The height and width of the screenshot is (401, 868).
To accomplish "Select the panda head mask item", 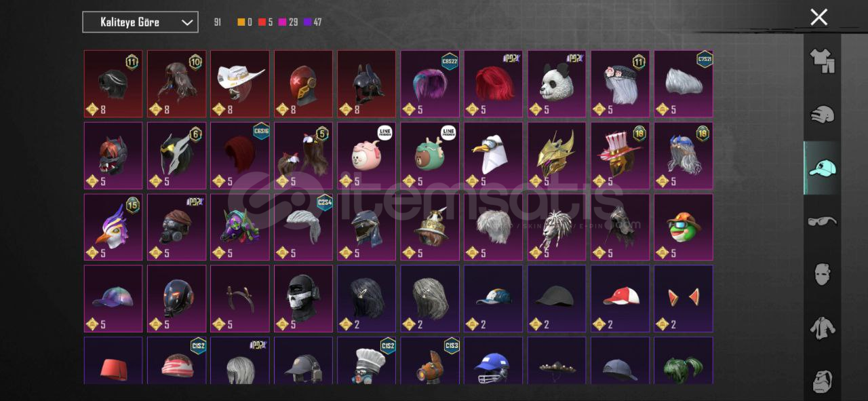I will click(557, 83).
